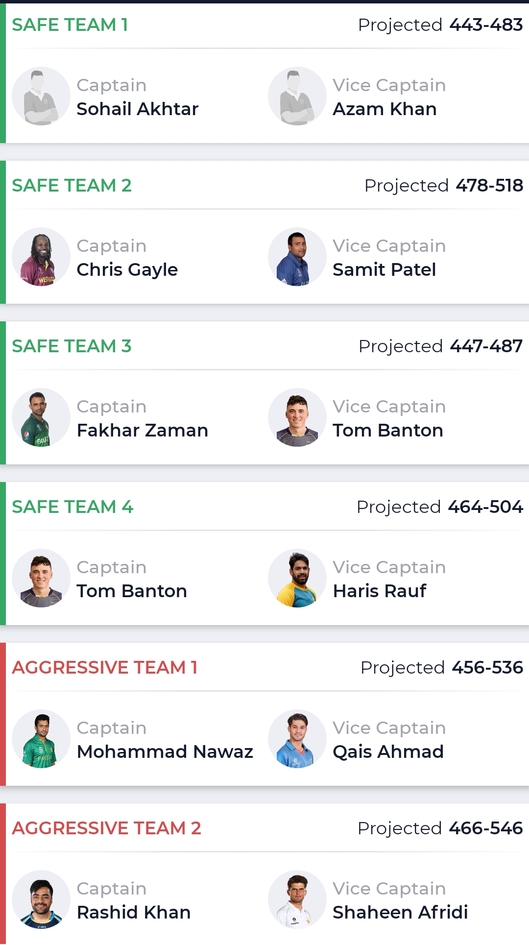Select vice captain Tom Banton's name
This screenshot has height=945, width=529.
point(388,430)
